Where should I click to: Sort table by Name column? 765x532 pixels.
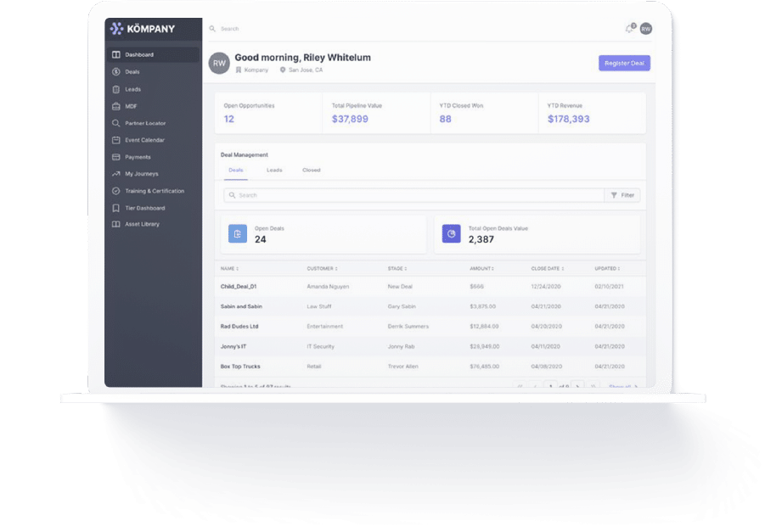230,269
